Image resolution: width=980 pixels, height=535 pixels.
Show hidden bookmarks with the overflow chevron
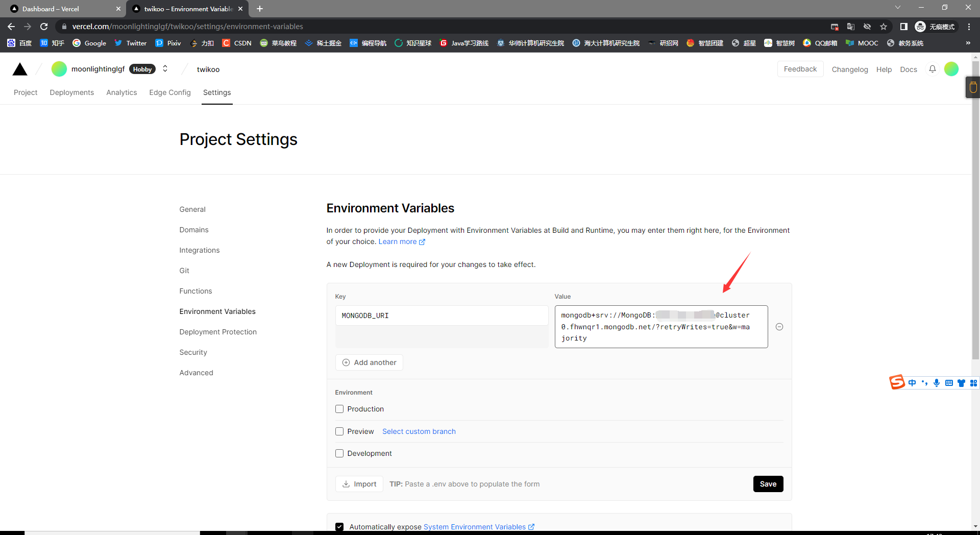pyautogui.click(x=968, y=43)
